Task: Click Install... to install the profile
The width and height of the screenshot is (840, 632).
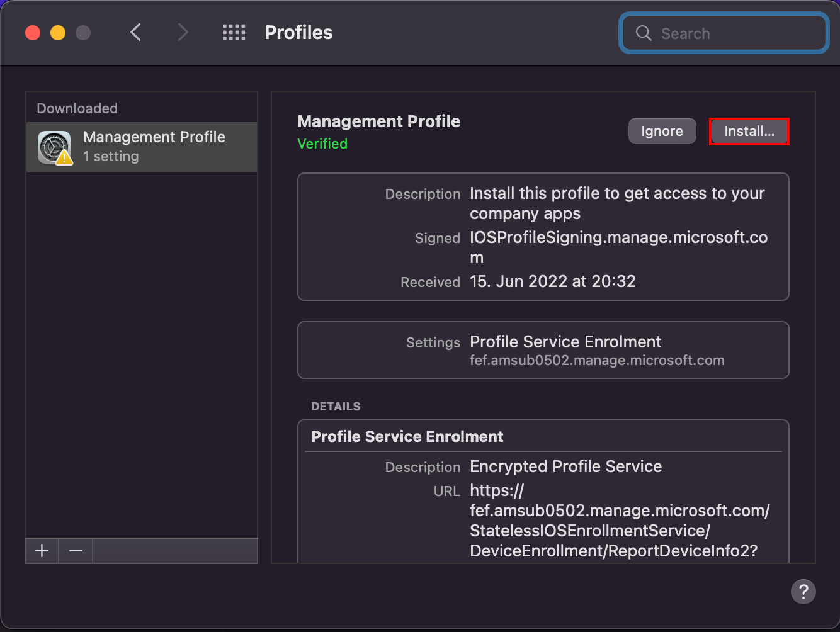Action: [749, 132]
